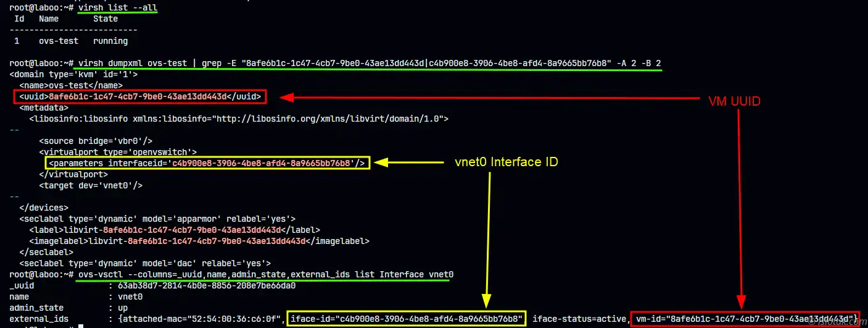Click the <metadata> line
Screen dimensions: 868x328
(x=44, y=107)
